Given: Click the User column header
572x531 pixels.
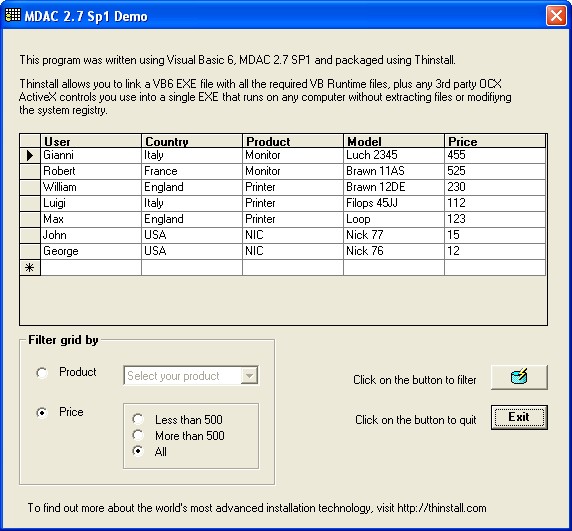Looking at the screenshot, I should click(x=90, y=141).
